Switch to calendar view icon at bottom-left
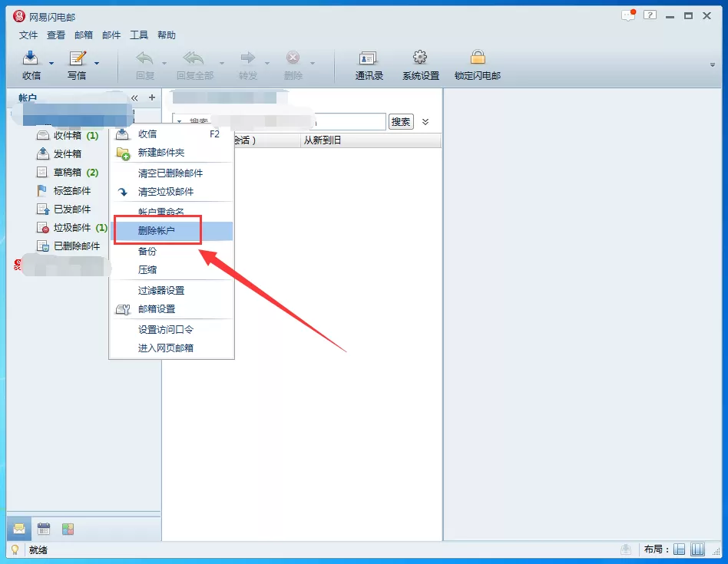This screenshot has height=564, width=728. (x=44, y=529)
